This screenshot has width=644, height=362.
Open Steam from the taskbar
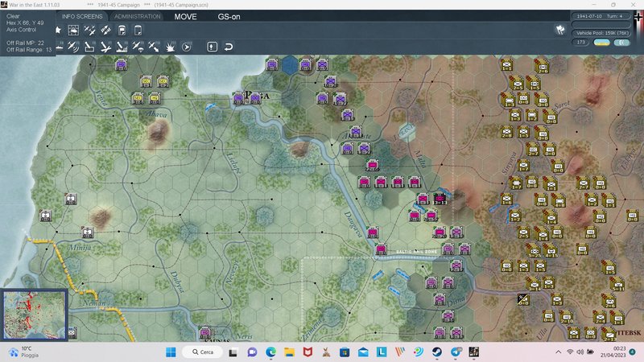437,352
